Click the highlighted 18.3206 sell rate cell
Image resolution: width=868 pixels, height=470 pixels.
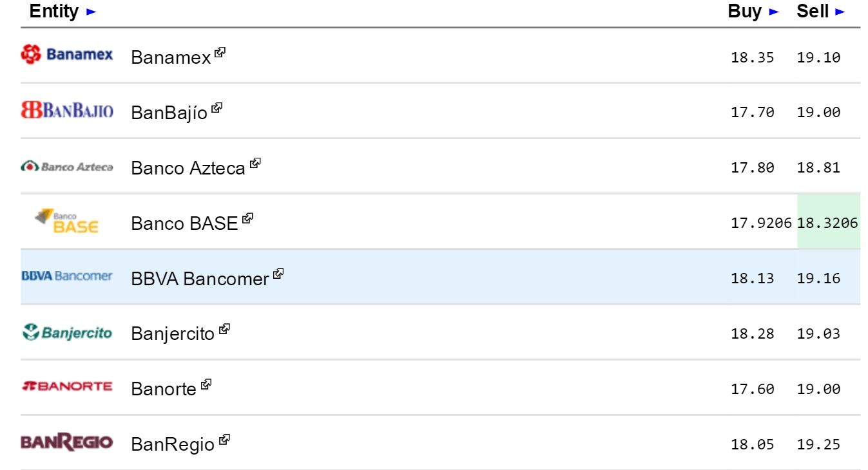pyautogui.click(x=828, y=222)
